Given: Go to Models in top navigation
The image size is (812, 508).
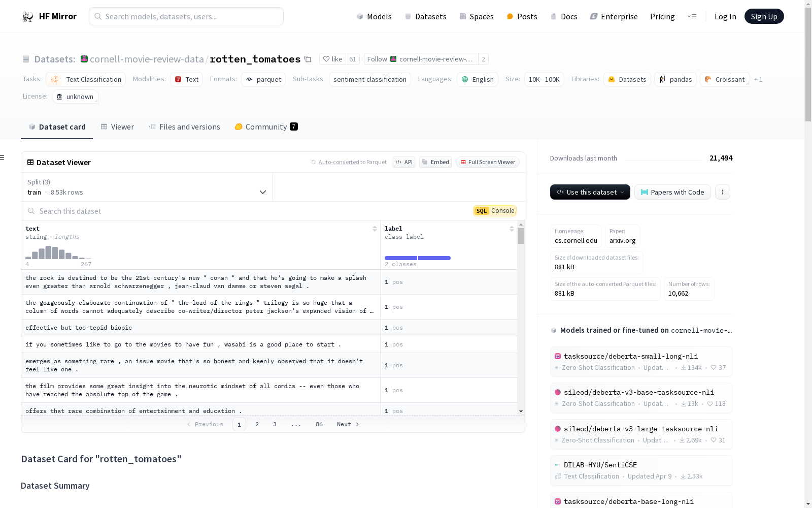Looking at the screenshot, I should point(374,16).
